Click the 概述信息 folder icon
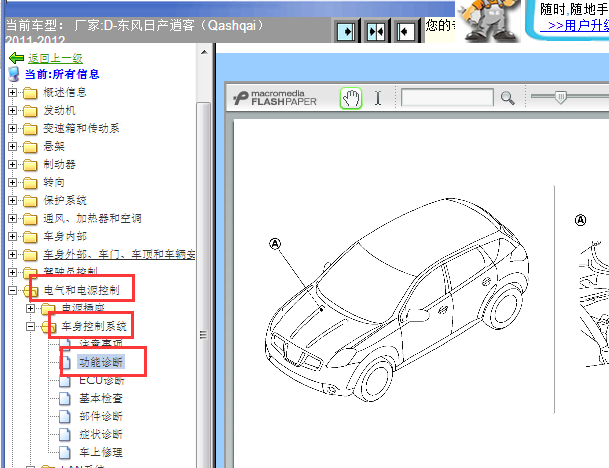The image size is (609, 468). tap(30, 93)
